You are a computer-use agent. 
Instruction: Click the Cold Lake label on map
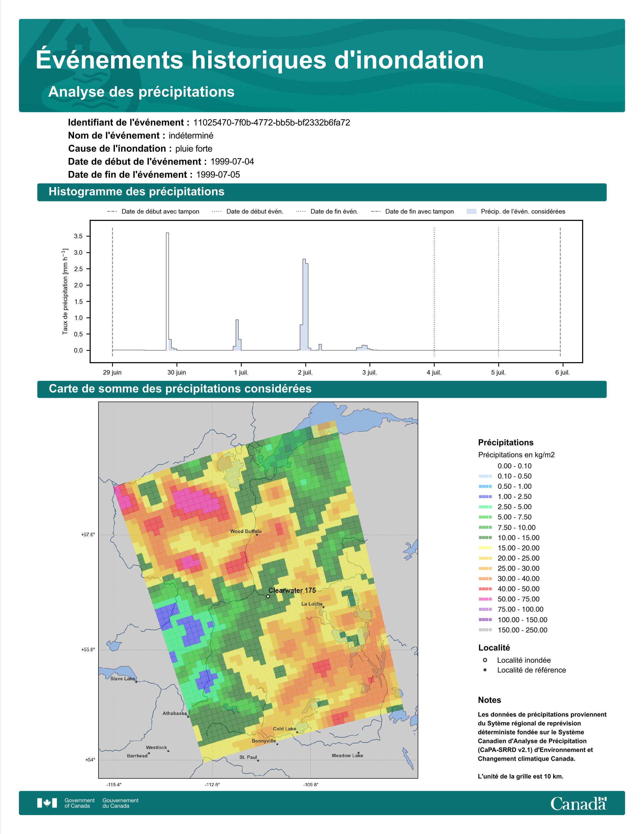click(284, 729)
